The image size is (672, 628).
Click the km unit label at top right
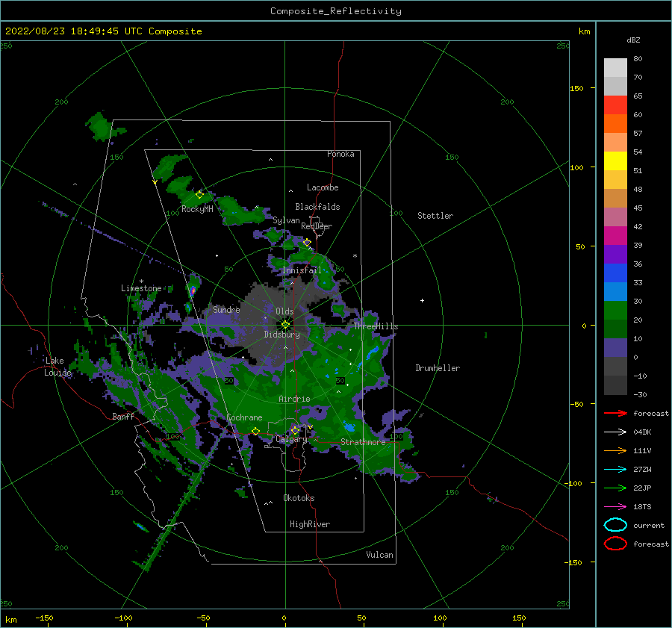(x=584, y=31)
